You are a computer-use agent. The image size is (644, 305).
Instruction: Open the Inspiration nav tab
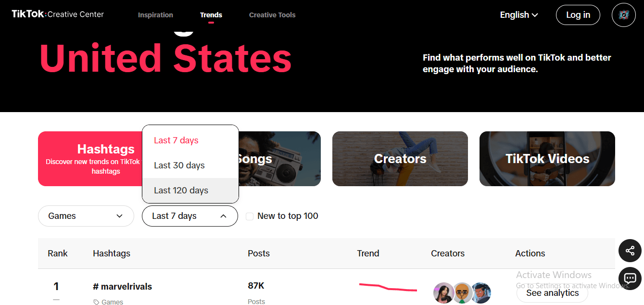(155, 15)
